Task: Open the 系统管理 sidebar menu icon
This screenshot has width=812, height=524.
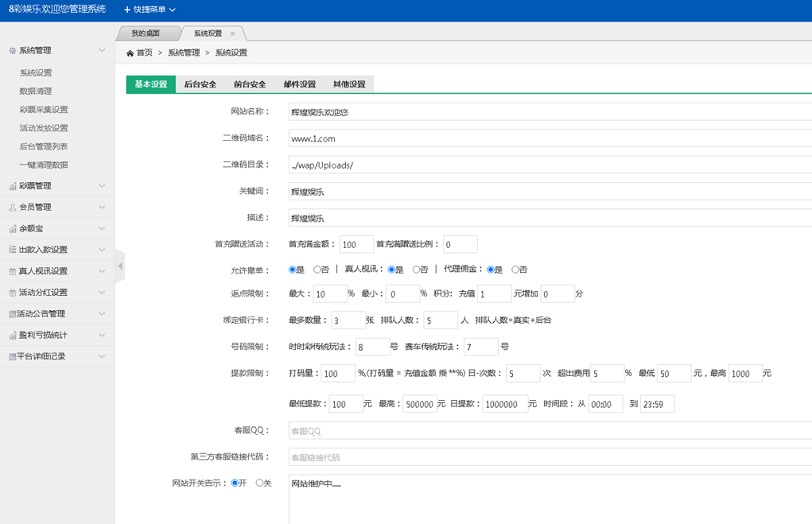Action: point(12,49)
